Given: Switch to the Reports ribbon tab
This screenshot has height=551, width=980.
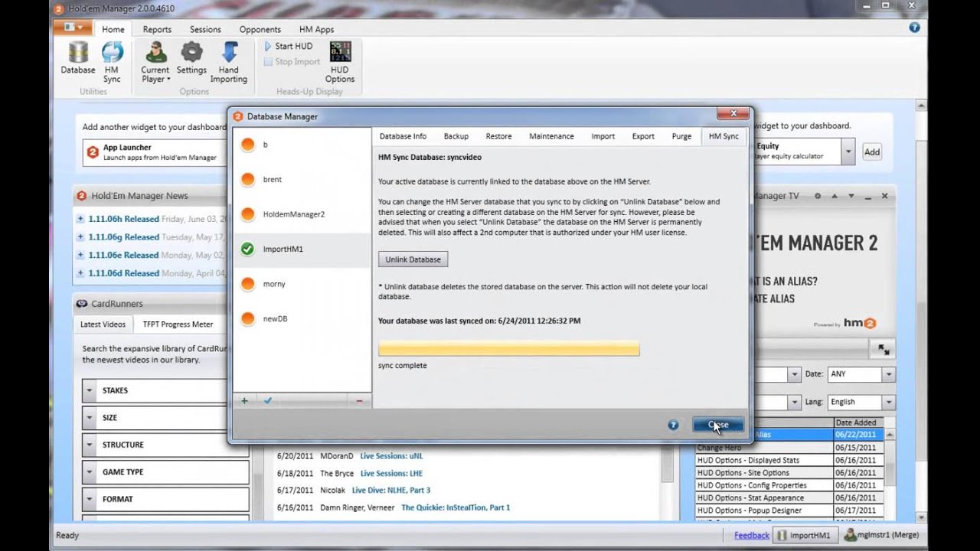Looking at the screenshot, I should (157, 29).
